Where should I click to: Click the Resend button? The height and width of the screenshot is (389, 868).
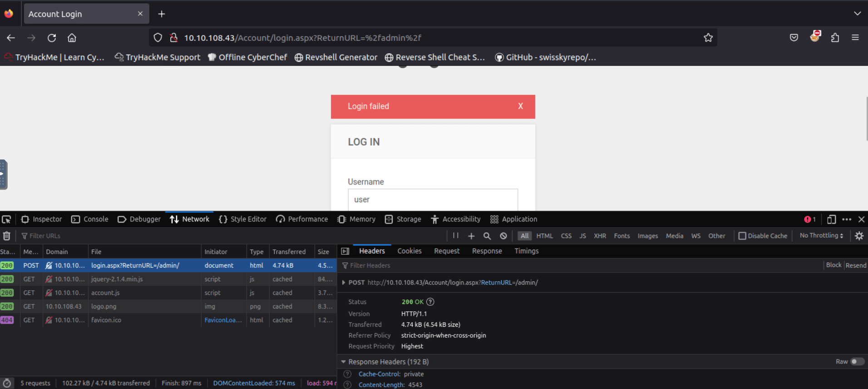tap(856, 265)
